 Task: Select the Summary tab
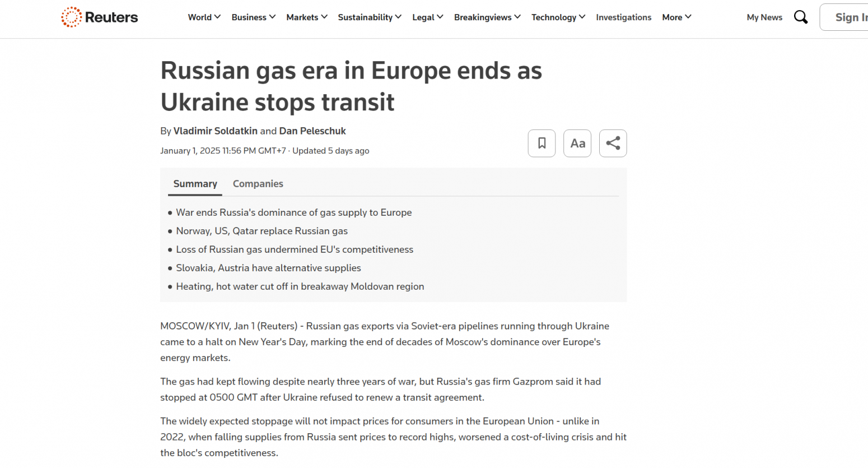coord(195,184)
